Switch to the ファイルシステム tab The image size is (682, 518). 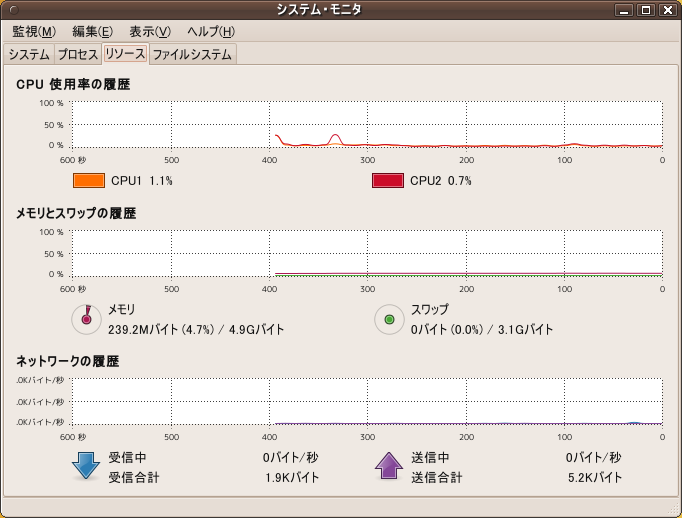pos(192,54)
